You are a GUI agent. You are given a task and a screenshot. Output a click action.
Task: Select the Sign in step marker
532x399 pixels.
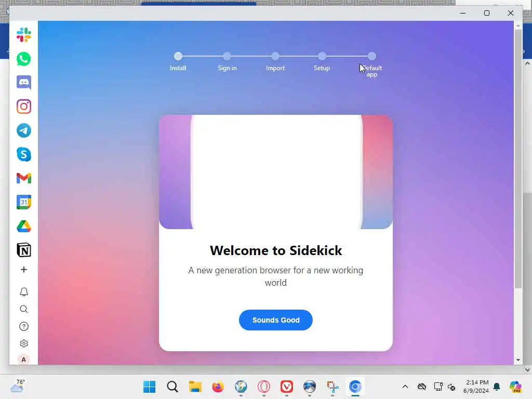click(x=227, y=56)
